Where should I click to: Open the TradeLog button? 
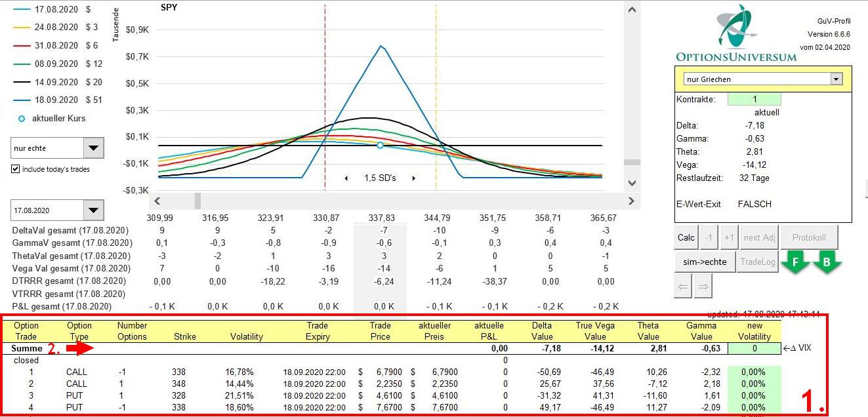(758, 262)
